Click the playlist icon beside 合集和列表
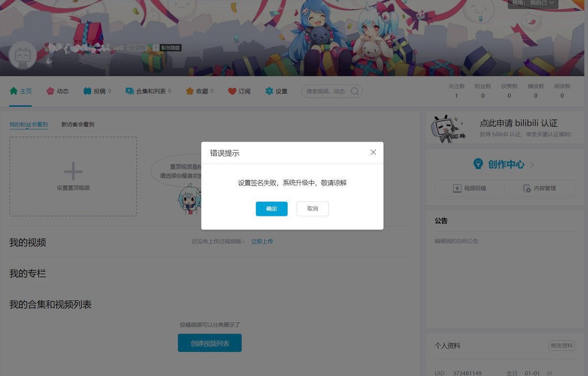 130,91
